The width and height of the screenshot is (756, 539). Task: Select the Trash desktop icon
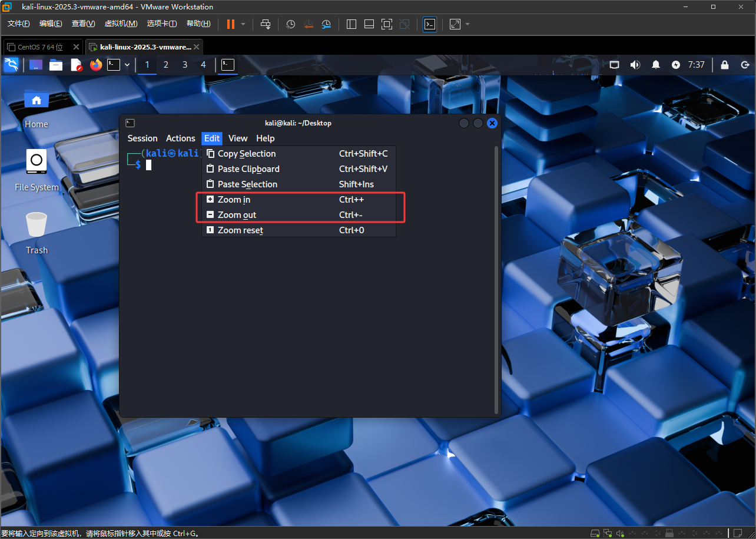coord(37,233)
